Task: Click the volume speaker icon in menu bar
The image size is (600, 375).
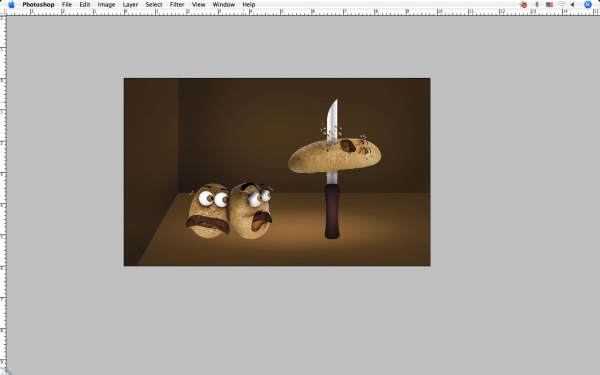Action: pos(572,5)
